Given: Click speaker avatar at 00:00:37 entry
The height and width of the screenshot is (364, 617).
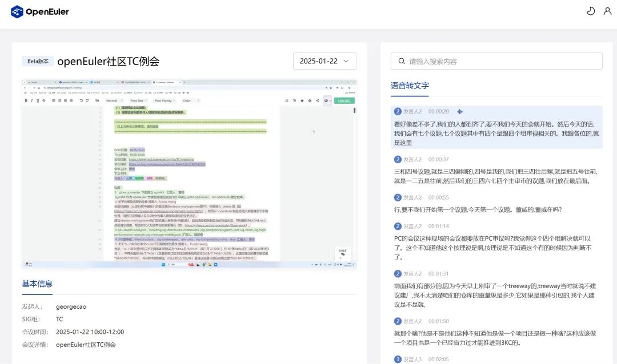Looking at the screenshot, I should (398, 159).
